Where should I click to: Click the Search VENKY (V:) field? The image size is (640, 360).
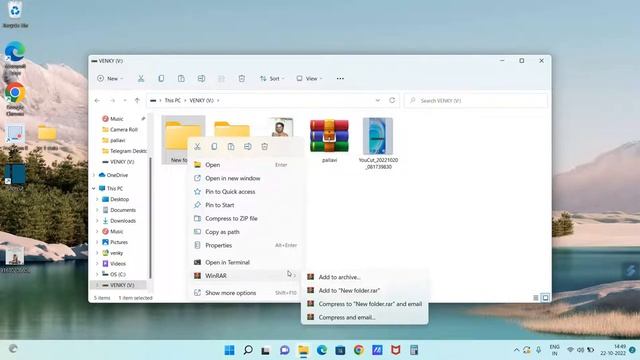click(x=476, y=100)
